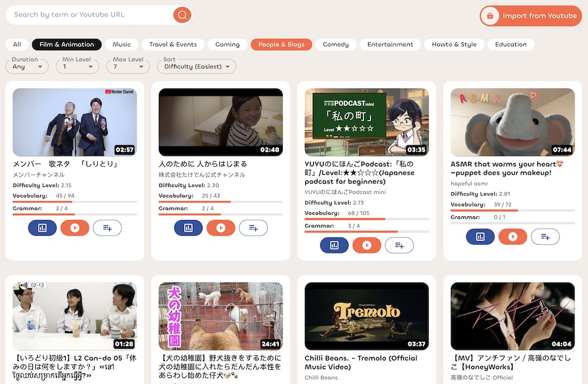Play the 人のために 人からはじまる video
Screen dimensions: 588x384
(220, 228)
